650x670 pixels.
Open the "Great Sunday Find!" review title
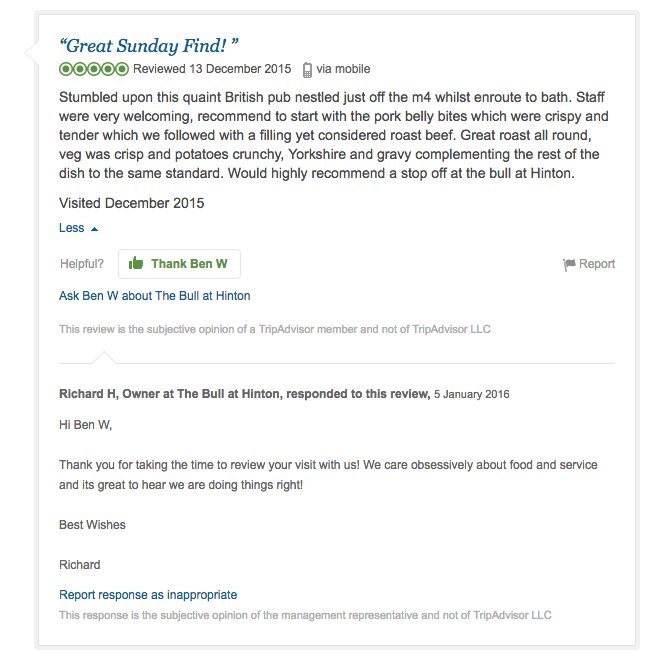point(148,46)
